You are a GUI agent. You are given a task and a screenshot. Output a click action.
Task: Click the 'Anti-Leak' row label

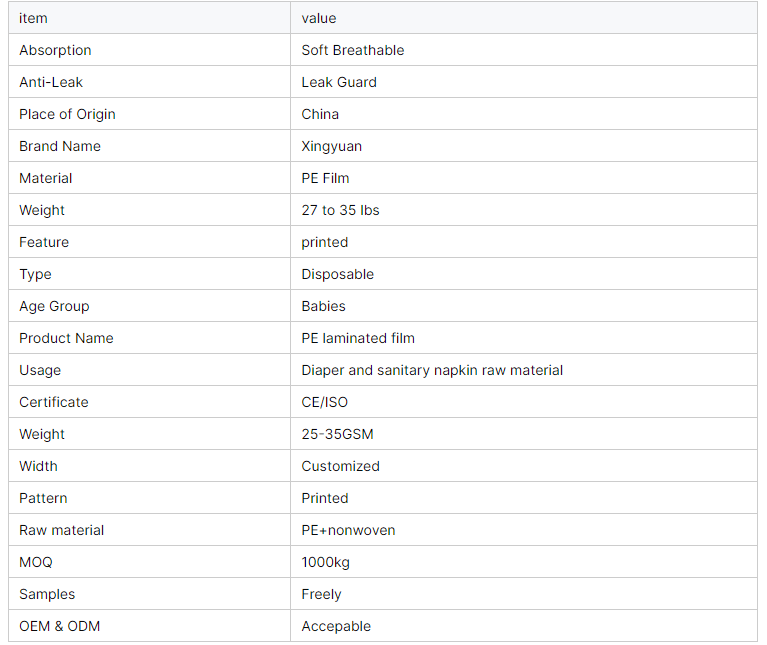point(51,82)
